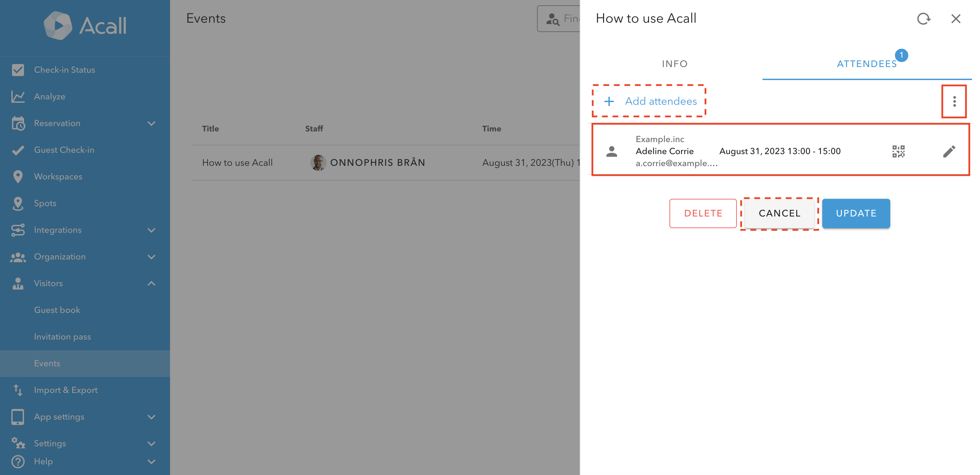This screenshot has width=980, height=475.
Task: Open Spots from the sidebar
Action: (x=45, y=203)
